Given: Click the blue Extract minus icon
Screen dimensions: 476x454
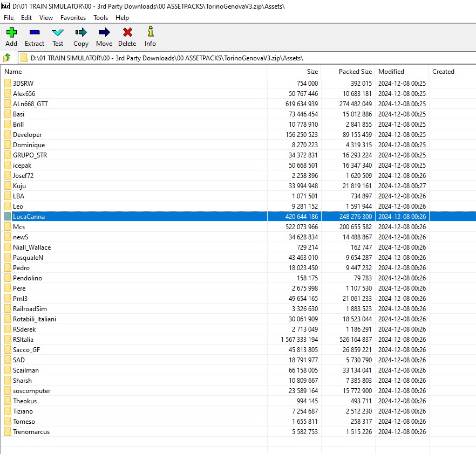Looking at the screenshot, I should click(35, 33).
